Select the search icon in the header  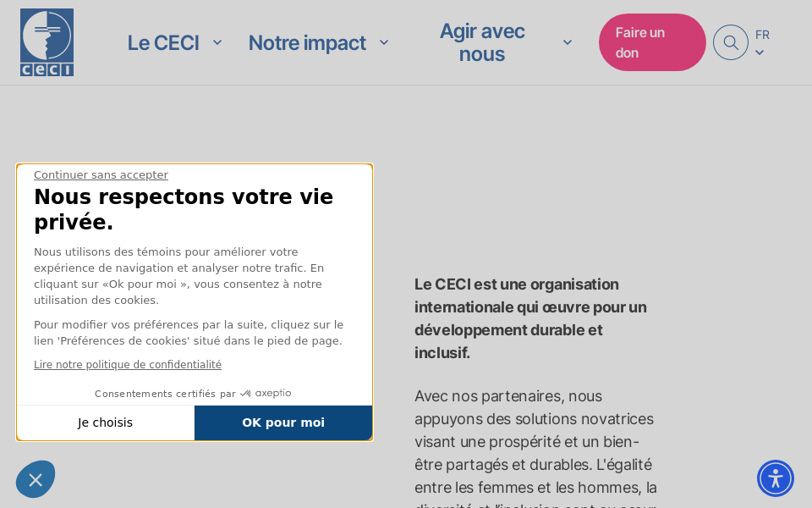tap(730, 42)
